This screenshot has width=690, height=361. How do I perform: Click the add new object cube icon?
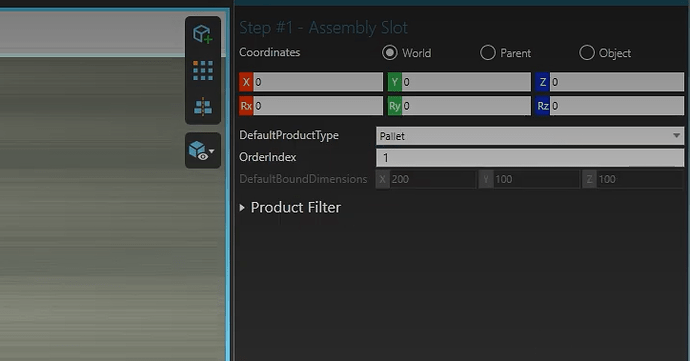point(202,34)
